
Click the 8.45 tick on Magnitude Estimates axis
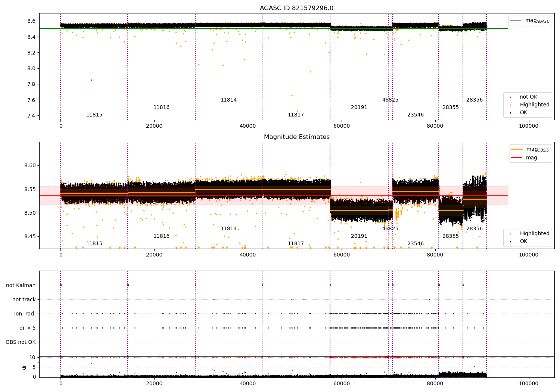click(x=30, y=237)
